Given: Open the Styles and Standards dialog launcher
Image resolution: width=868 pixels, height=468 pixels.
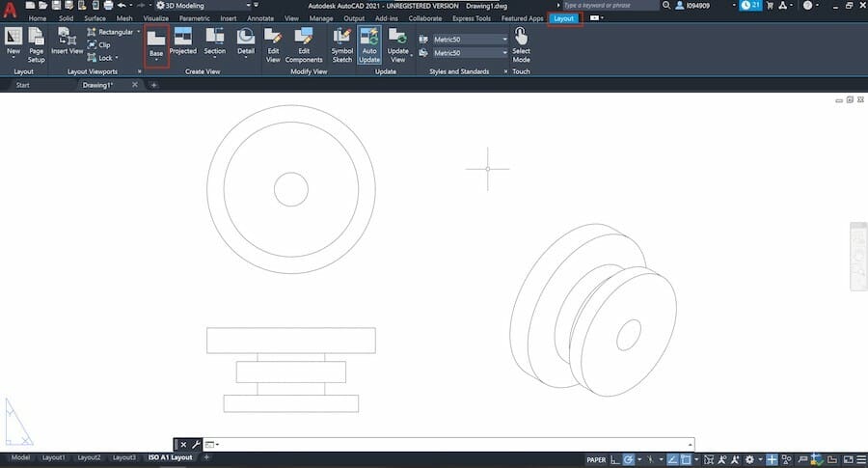Looking at the screenshot, I should [505, 71].
